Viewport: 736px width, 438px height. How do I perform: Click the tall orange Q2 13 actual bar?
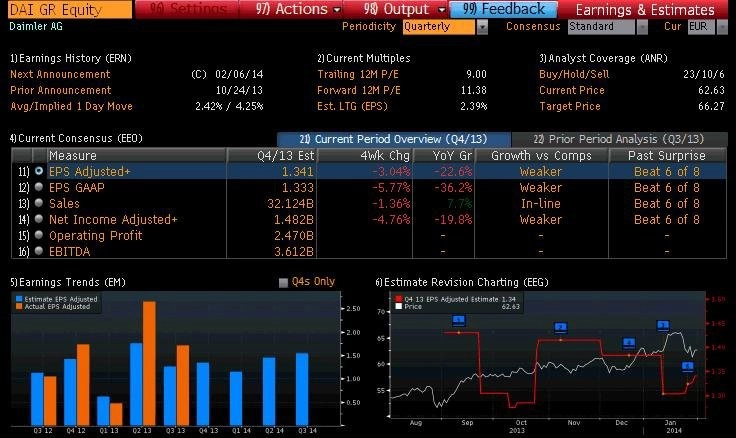(149, 363)
